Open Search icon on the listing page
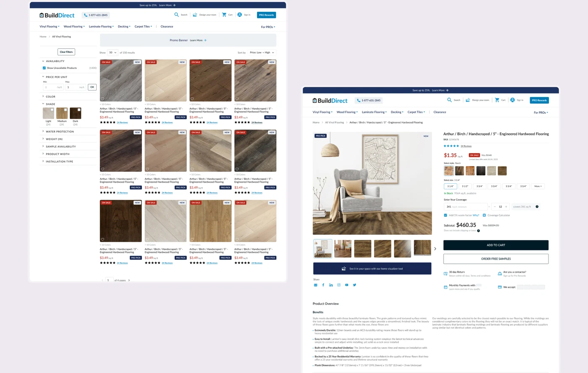The width and height of the screenshot is (588, 373). click(176, 15)
